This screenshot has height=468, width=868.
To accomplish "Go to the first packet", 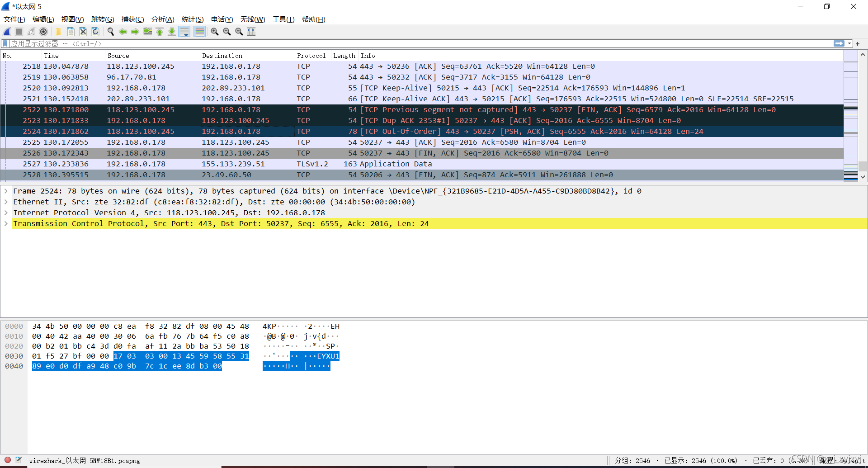I will coord(160,32).
